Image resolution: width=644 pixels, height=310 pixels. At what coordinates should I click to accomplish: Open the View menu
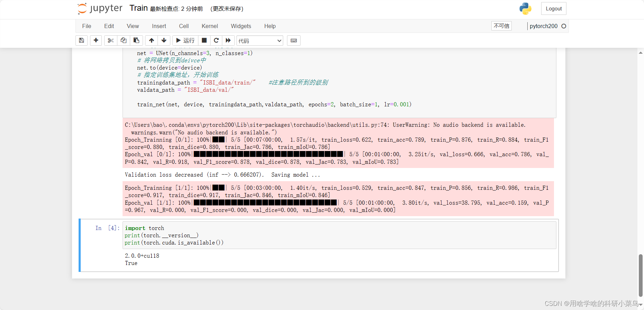coord(133,26)
